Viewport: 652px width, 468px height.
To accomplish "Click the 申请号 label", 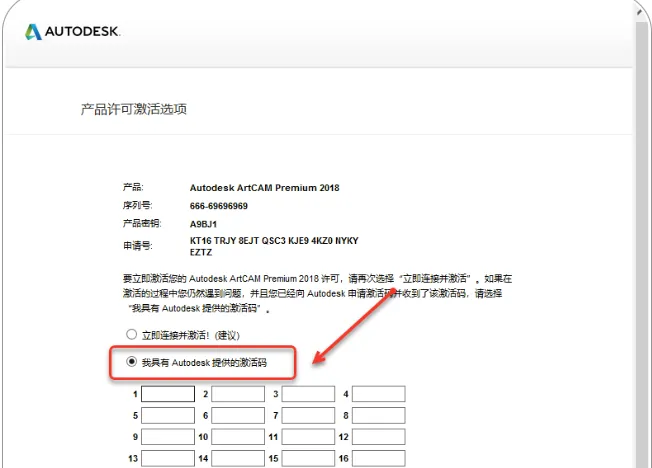I will click(x=138, y=246).
